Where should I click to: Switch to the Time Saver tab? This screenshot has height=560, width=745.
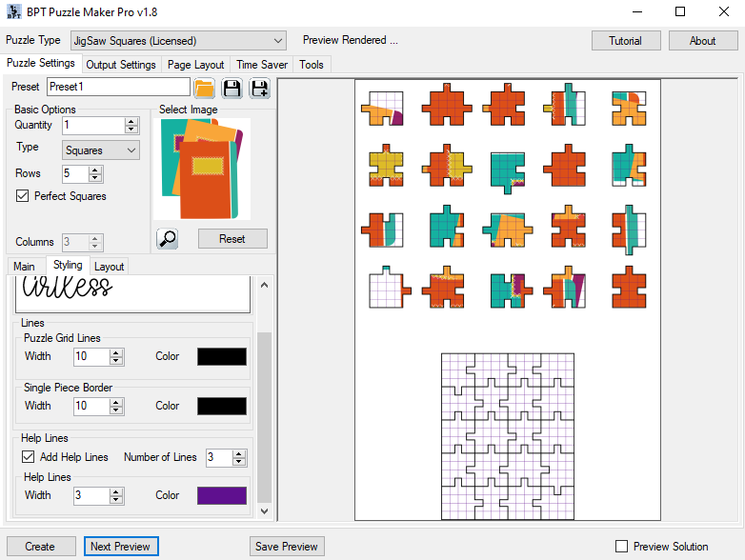click(x=262, y=65)
